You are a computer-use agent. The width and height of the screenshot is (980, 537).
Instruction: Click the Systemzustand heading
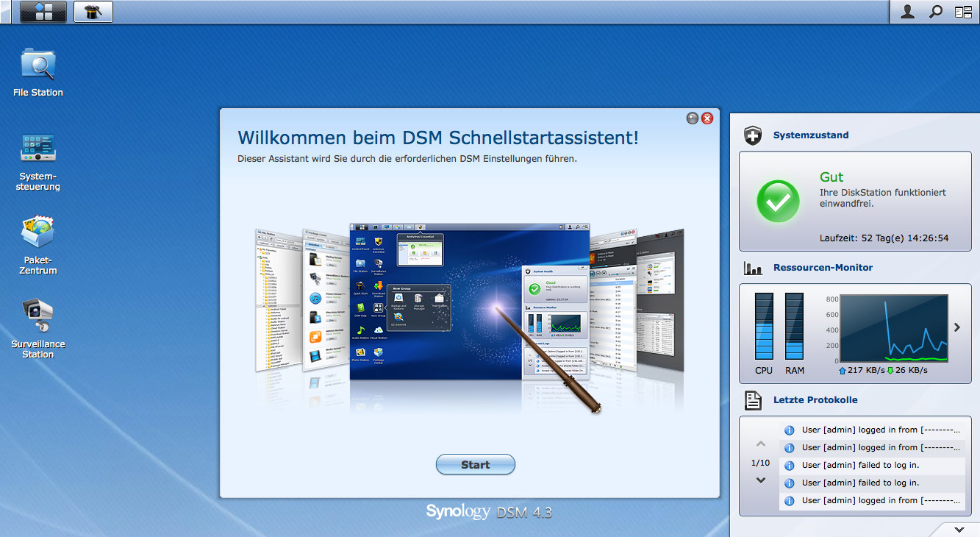(x=811, y=135)
